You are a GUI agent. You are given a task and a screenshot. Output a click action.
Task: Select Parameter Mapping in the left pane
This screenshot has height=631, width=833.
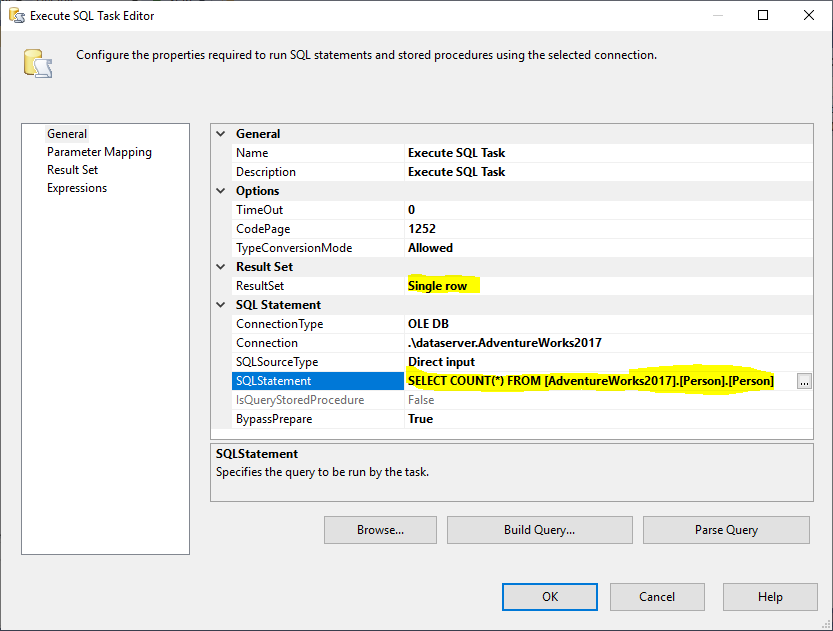click(99, 151)
